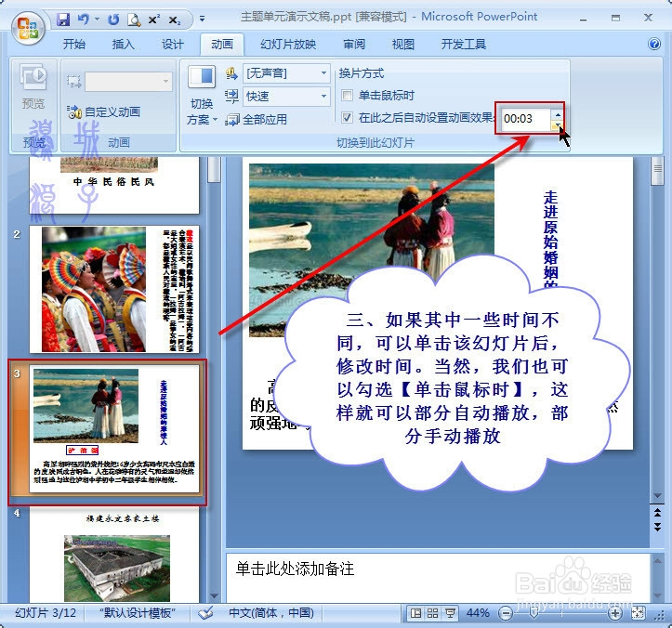Decrease the auto-advance time with down arrow

(557, 124)
